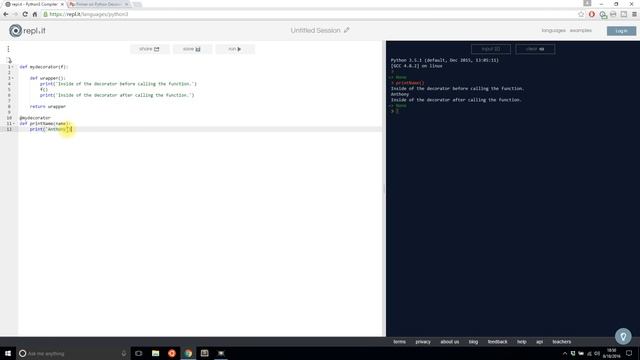
Task: Open the languages link
Action: click(x=553, y=31)
